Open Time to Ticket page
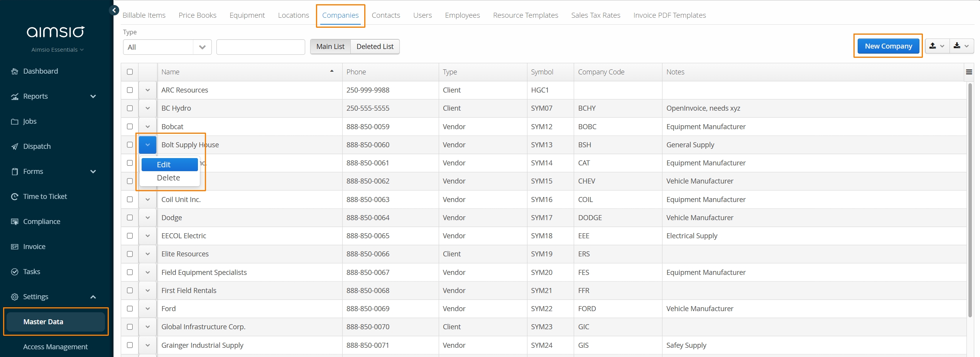Image resolution: width=980 pixels, height=357 pixels. tap(45, 196)
